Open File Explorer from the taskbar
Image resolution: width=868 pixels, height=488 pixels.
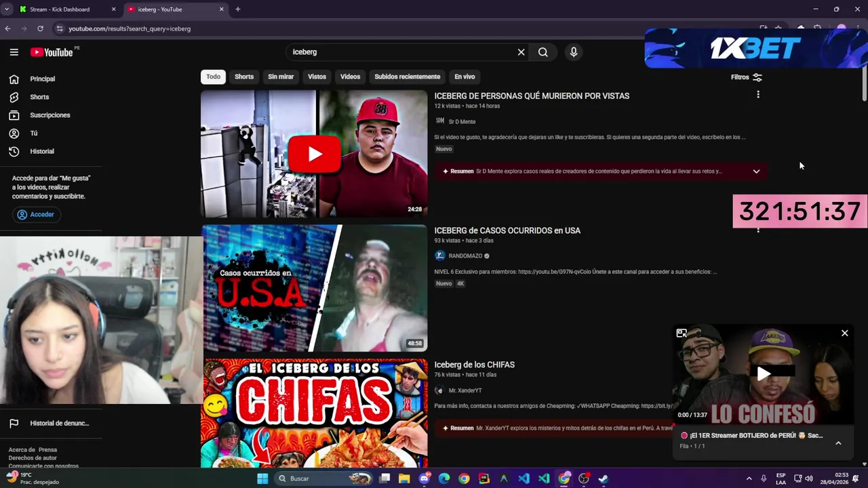tap(404, 479)
